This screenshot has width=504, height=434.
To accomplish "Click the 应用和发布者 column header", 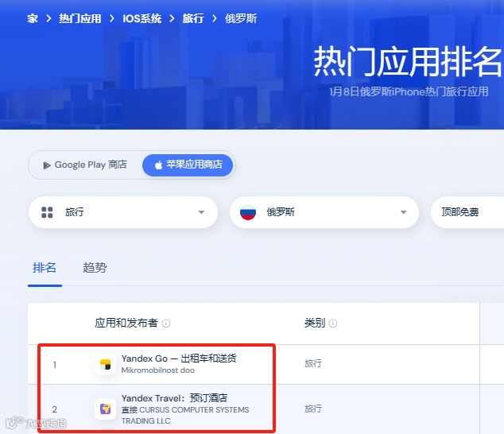I will tap(126, 323).
